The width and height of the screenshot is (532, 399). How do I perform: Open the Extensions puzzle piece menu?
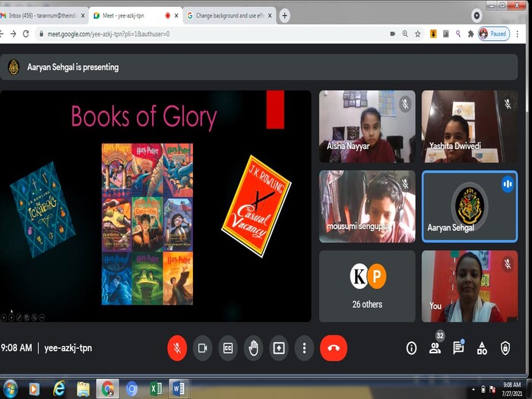click(x=470, y=33)
